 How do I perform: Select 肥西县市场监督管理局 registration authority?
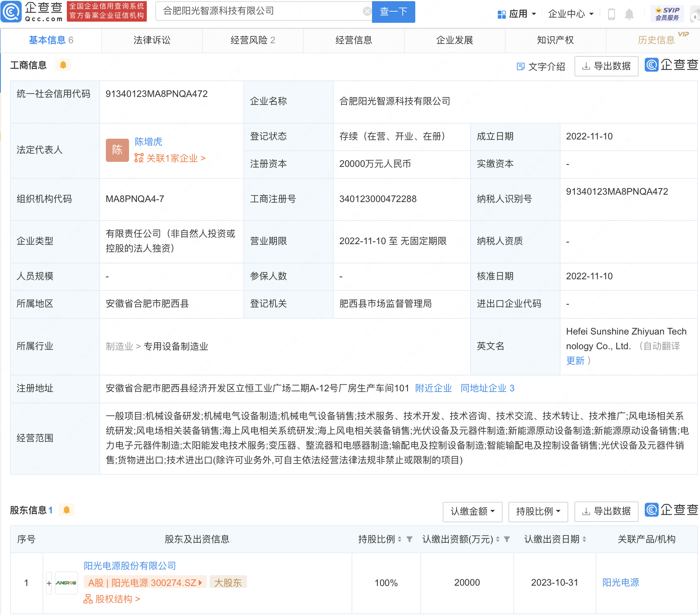pyautogui.click(x=386, y=304)
